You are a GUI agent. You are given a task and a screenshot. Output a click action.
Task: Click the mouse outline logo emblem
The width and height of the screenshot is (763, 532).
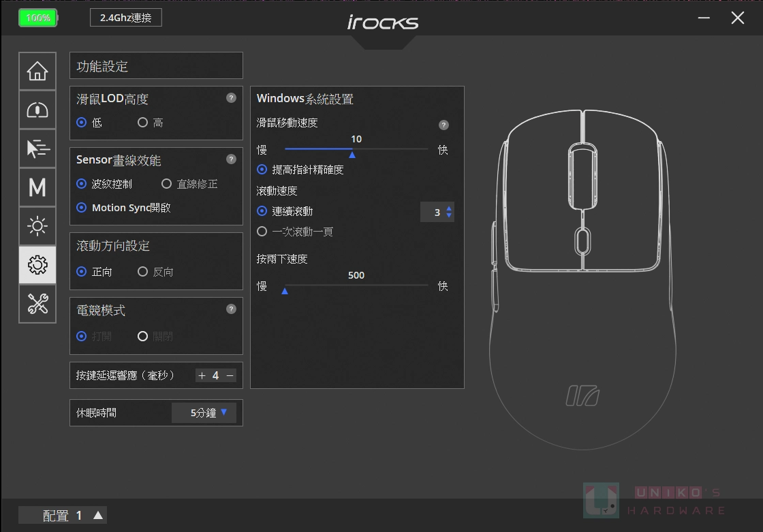point(582,396)
